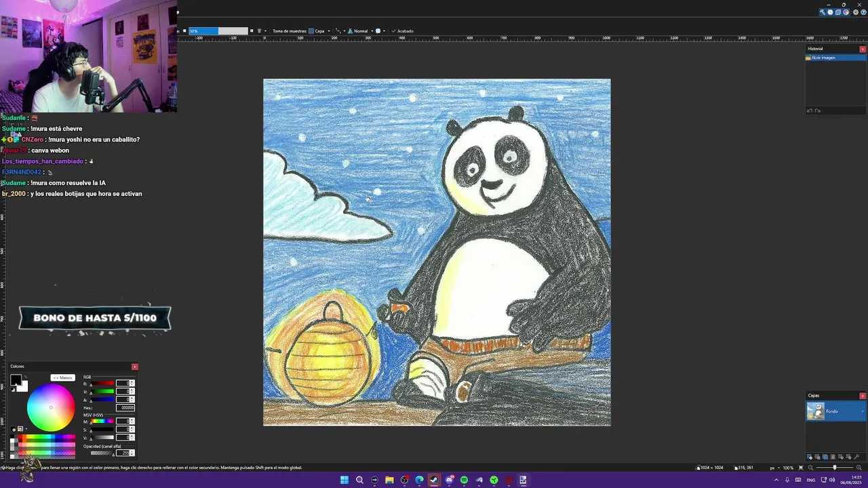
Task: Decrease tolerance with the minus icon
Action: click(184, 30)
